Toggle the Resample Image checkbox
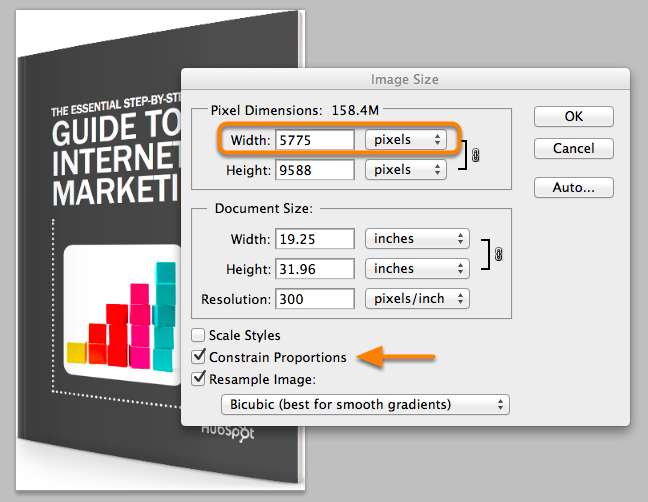 point(198,379)
